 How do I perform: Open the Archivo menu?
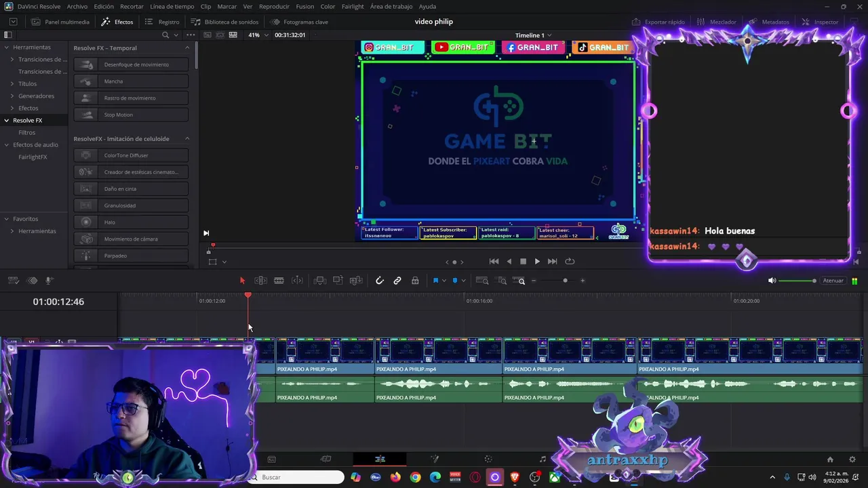click(x=77, y=6)
